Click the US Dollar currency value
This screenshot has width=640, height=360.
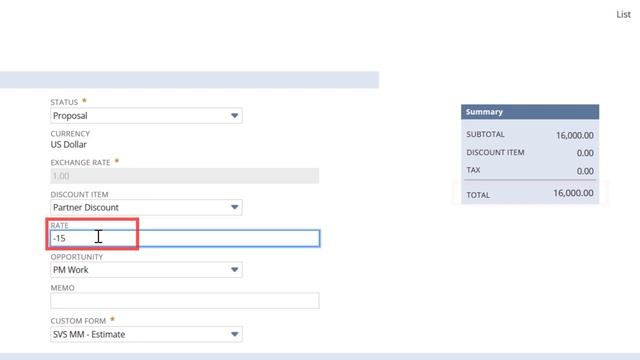tap(69, 144)
